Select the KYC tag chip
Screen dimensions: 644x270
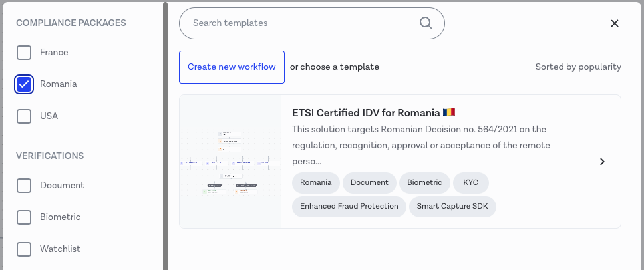point(470,183)
